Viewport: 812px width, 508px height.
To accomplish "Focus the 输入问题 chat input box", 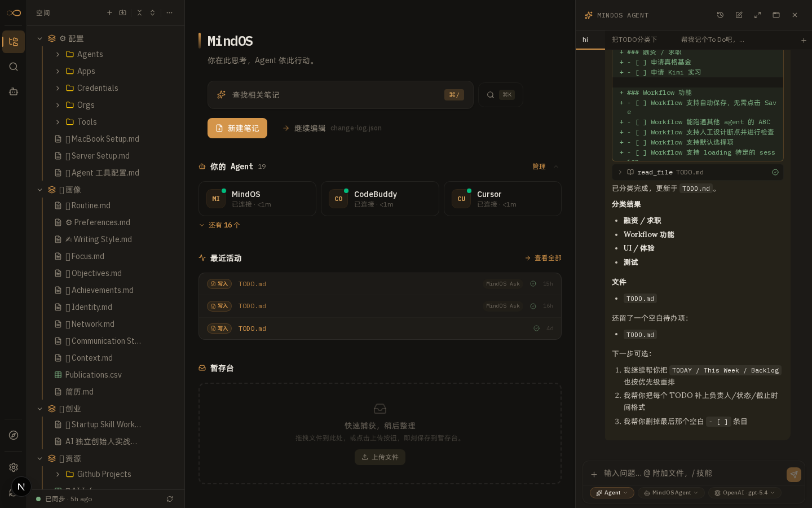I will point(693,474).
